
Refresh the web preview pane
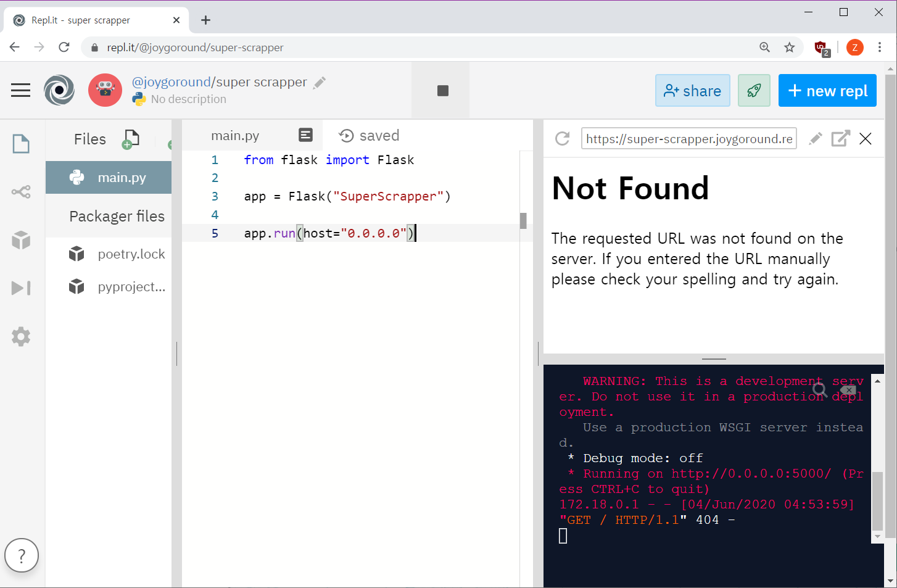point(562,139)
